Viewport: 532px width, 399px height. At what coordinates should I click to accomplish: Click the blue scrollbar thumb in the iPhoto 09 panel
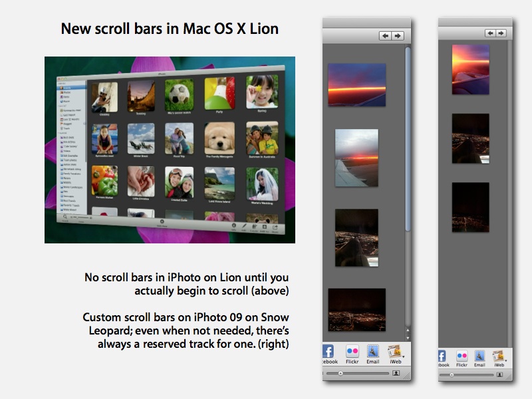click(408, 139)
